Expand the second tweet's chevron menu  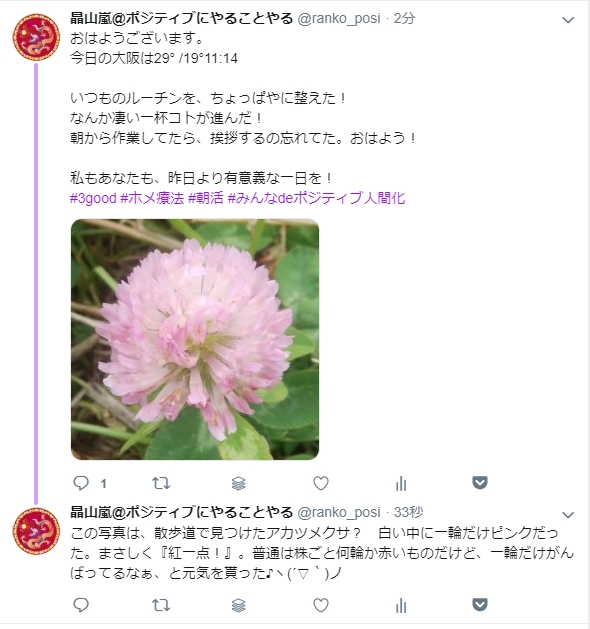click(568, 515)
